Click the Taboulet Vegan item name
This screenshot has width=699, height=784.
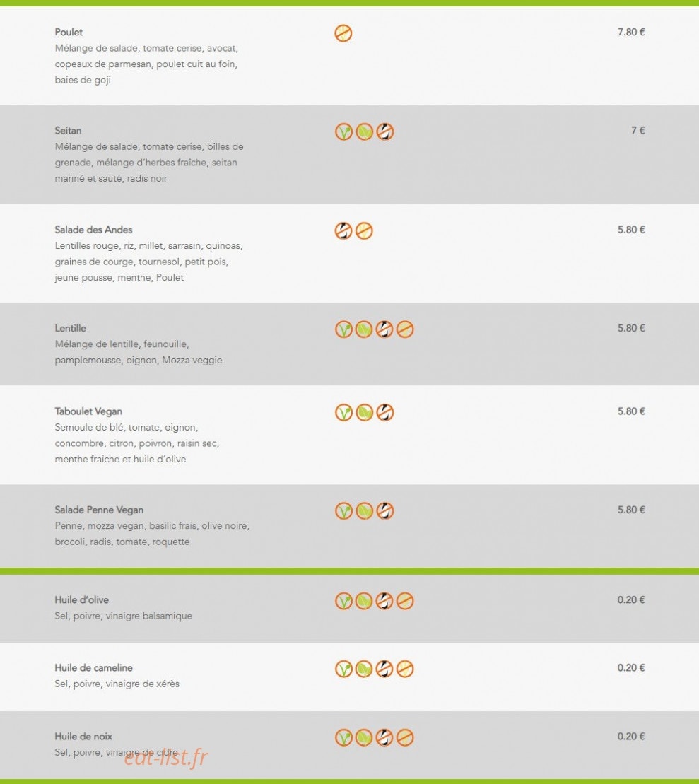pos(88,411)
